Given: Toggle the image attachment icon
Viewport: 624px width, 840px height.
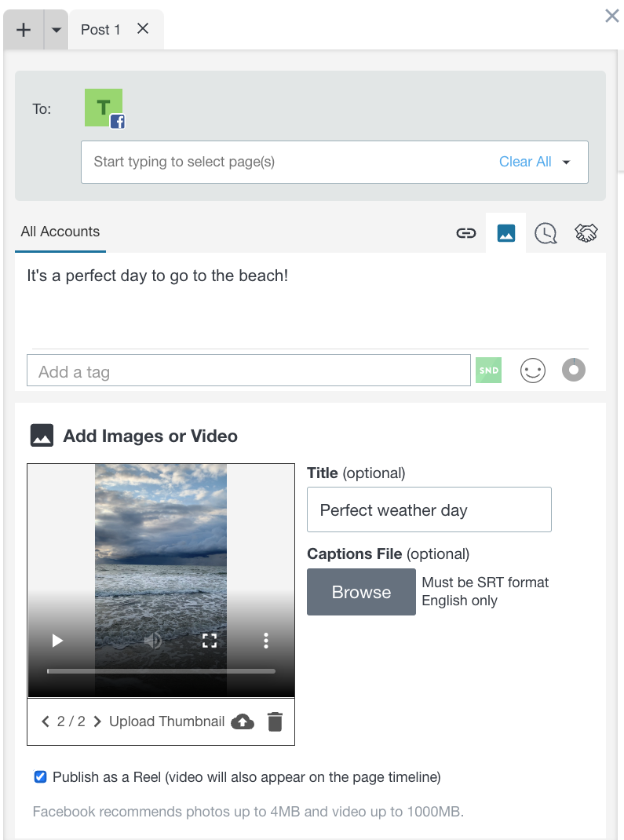Looking at the screenshot, I should 506,233.
